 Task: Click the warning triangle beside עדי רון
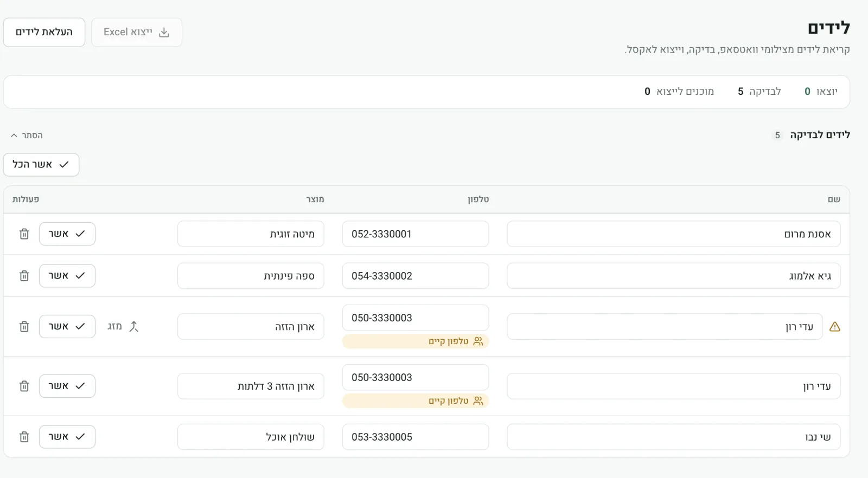[x=835, y=326]
